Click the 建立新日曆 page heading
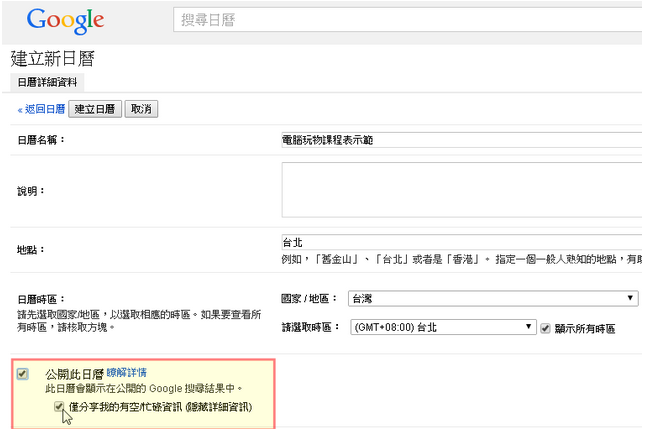659x432 pixels. [x=52, y=59]
